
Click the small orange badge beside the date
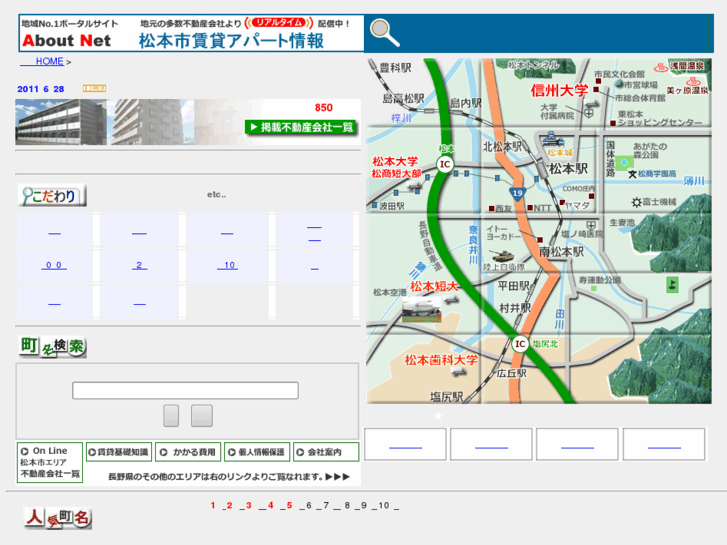click(94, 88)
